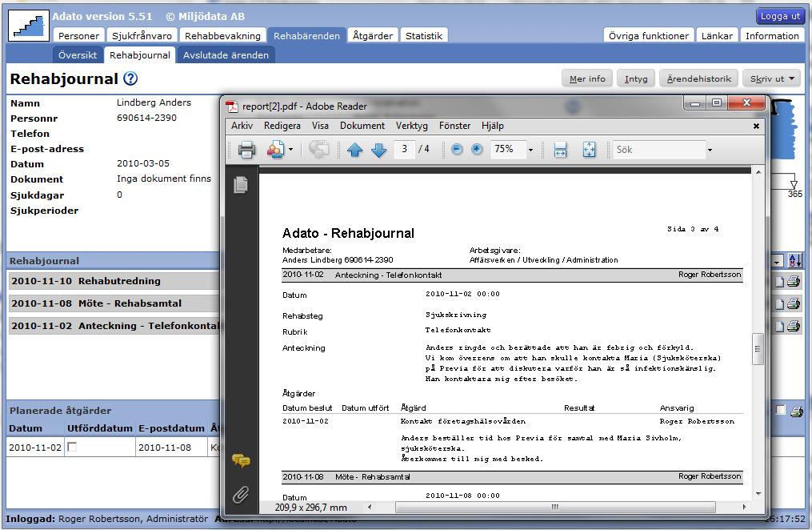Open the Verktyg menu

pos(412,126)
